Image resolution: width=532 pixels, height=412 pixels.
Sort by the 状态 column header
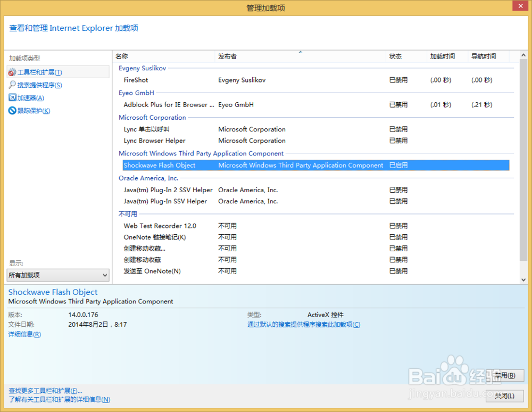tap(406, 56)
